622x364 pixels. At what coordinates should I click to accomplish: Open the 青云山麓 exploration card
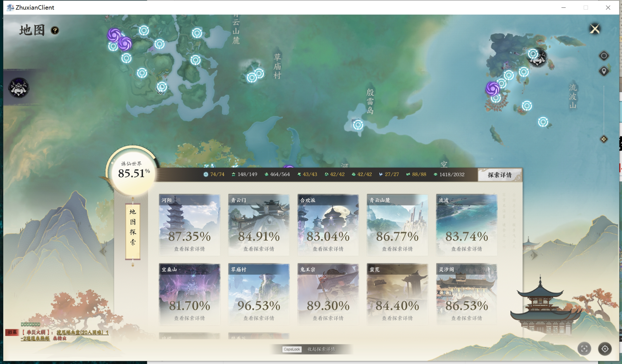[x=397, y=225]
